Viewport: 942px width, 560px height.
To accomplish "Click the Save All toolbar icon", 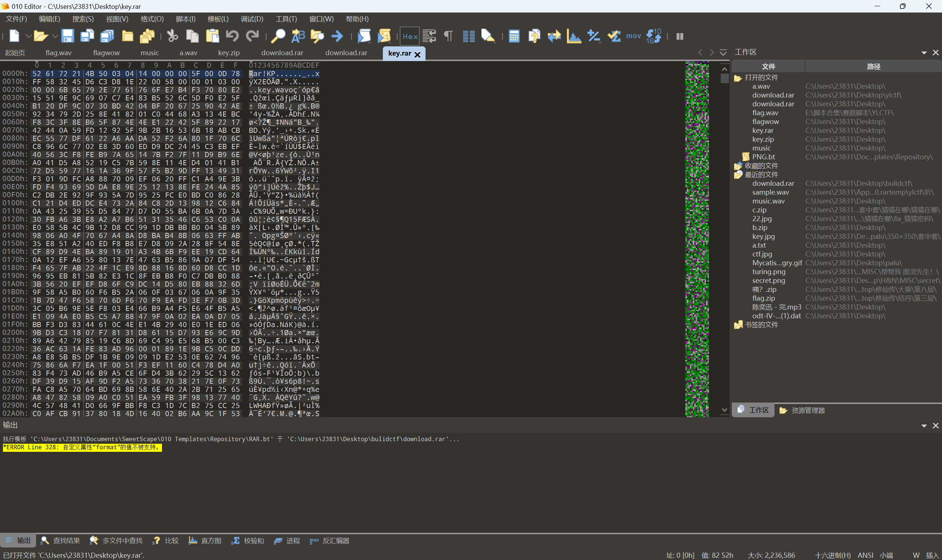I will coord(107,36).
